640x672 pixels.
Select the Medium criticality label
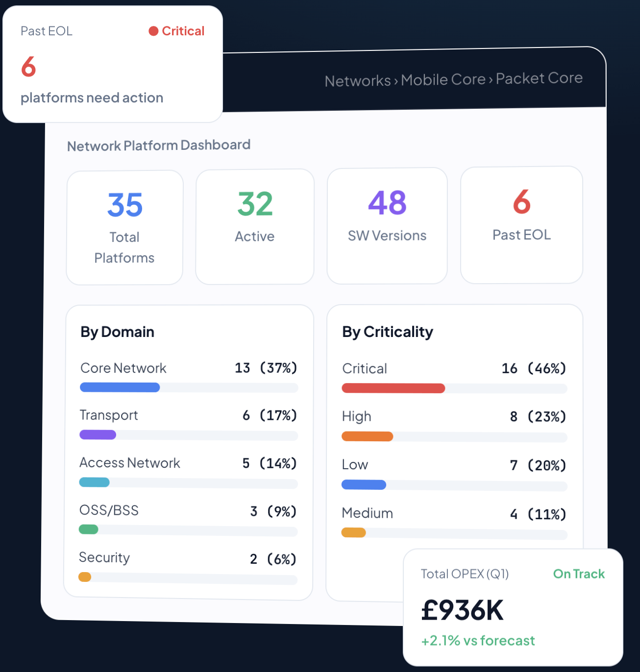(368, 513)
